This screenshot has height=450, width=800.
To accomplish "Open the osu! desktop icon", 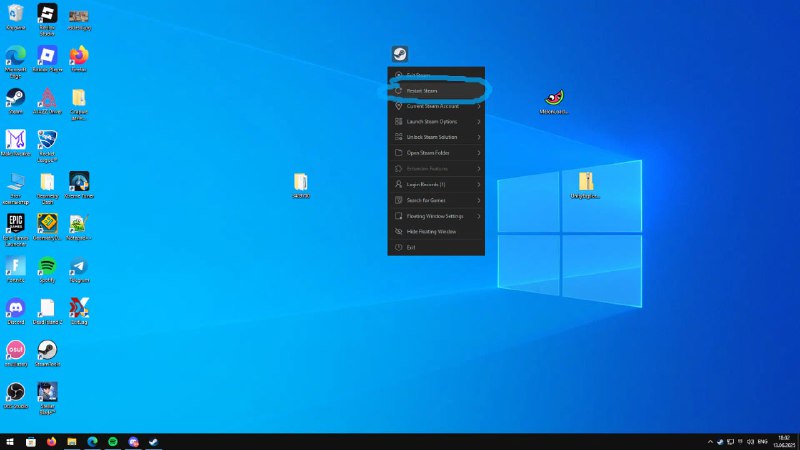I will tap(15, 349).
